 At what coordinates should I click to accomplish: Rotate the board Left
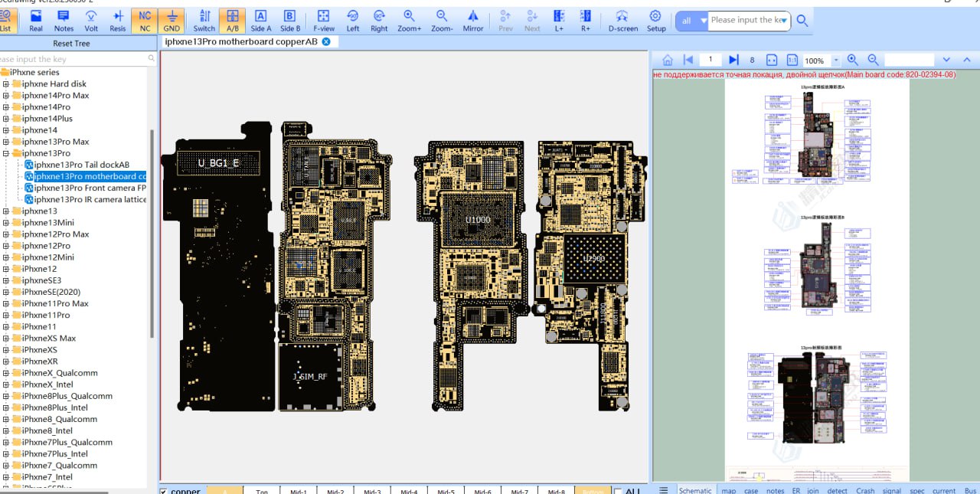tap(353, 21)
